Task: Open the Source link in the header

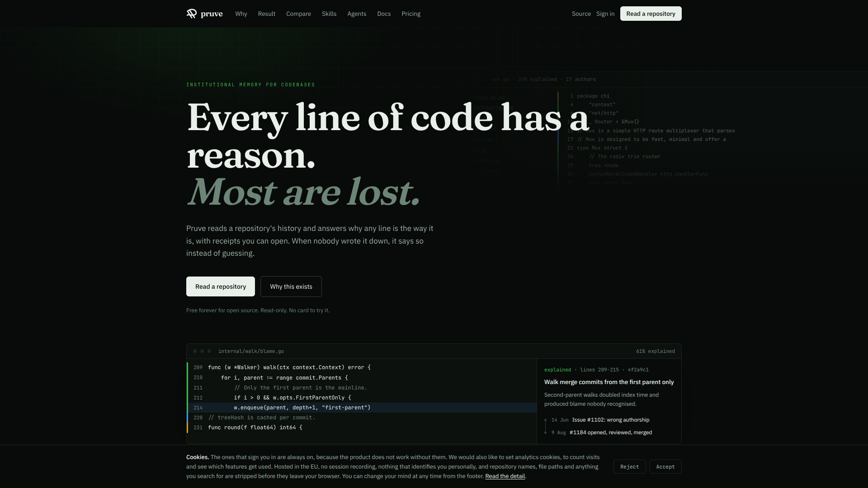Action: pos(581,14)
